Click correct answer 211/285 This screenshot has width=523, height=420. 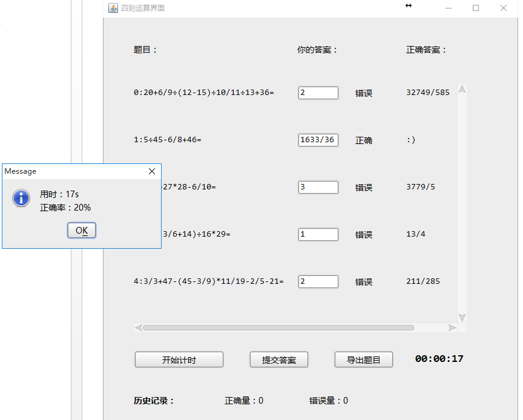(423, 281)
